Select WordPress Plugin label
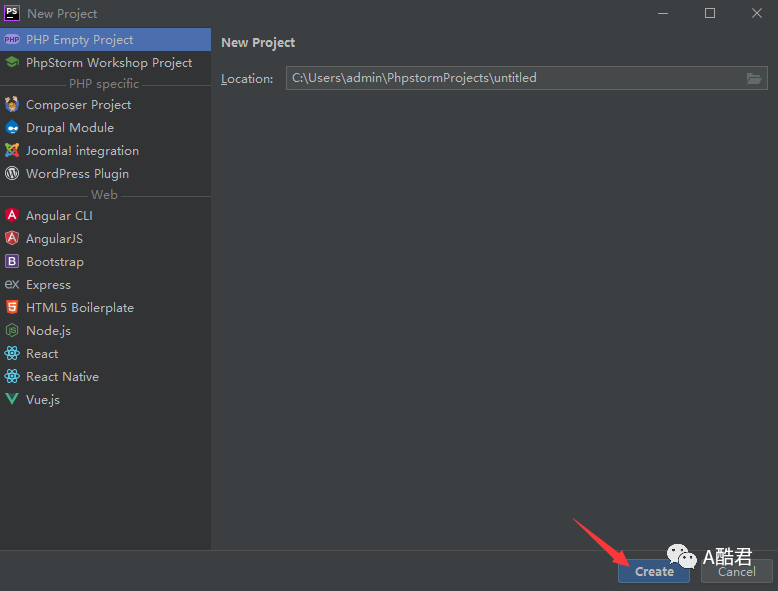The height and width of the screenshot is (591, 778). point(77,174)
